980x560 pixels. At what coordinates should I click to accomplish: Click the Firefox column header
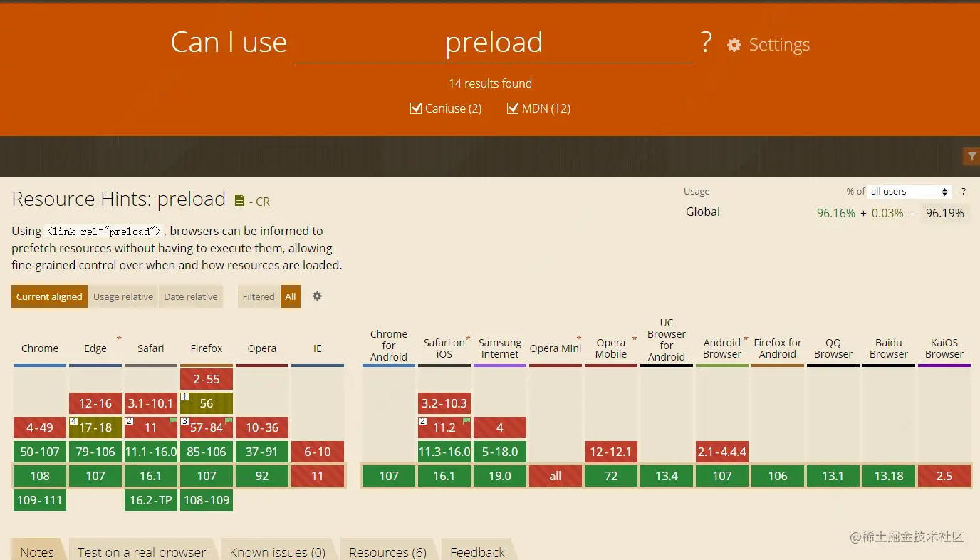207,348
